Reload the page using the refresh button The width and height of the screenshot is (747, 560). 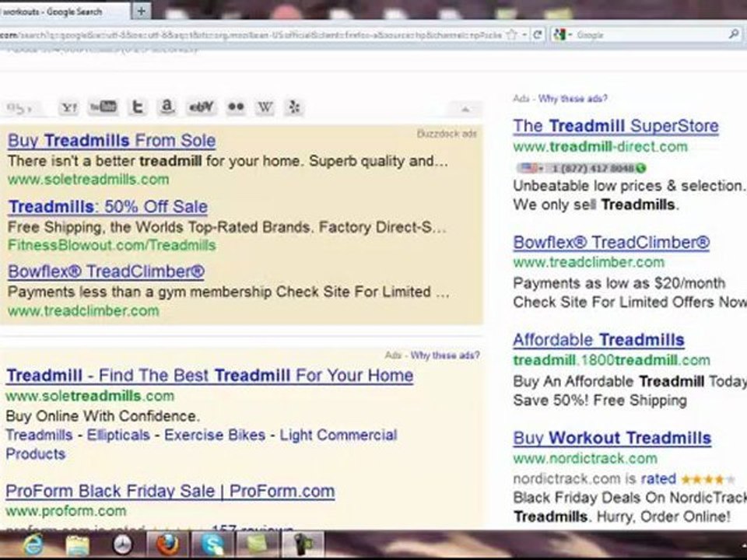(x=538, y=34)
